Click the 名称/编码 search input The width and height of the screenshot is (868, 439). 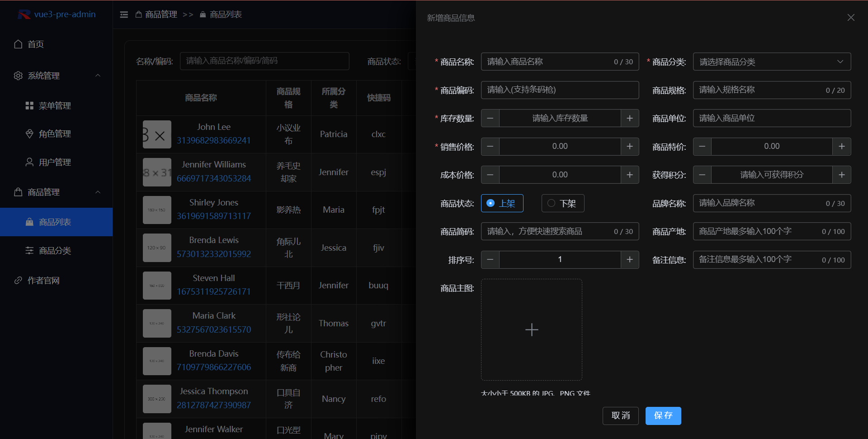pos(264,61)
